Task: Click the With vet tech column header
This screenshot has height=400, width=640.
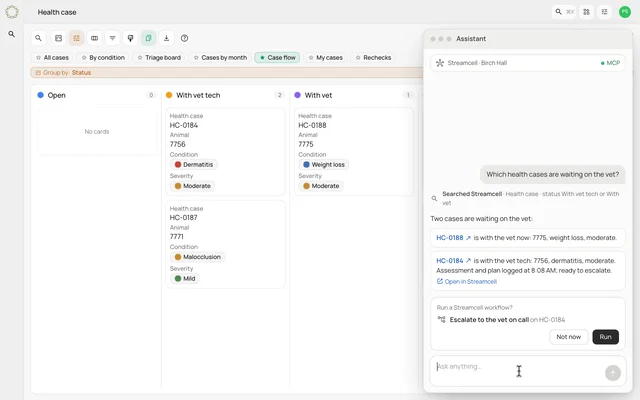Action: 198,95
